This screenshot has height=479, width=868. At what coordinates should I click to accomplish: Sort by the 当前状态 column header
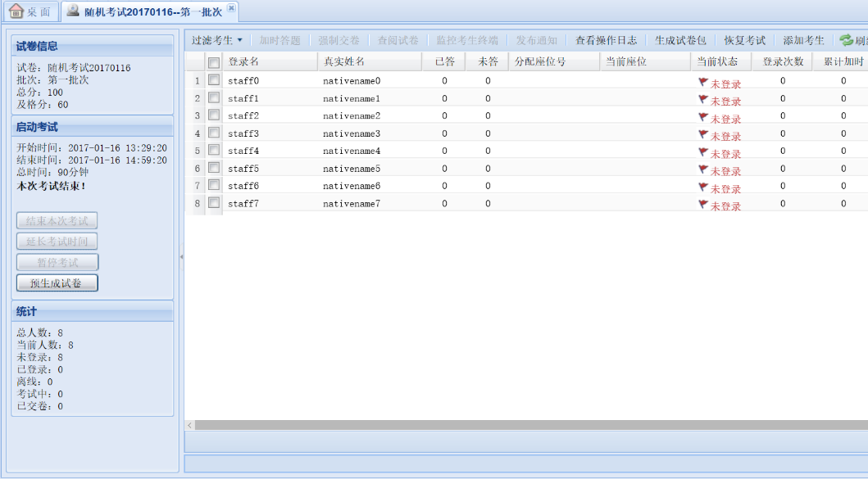(x=717, y=61)
